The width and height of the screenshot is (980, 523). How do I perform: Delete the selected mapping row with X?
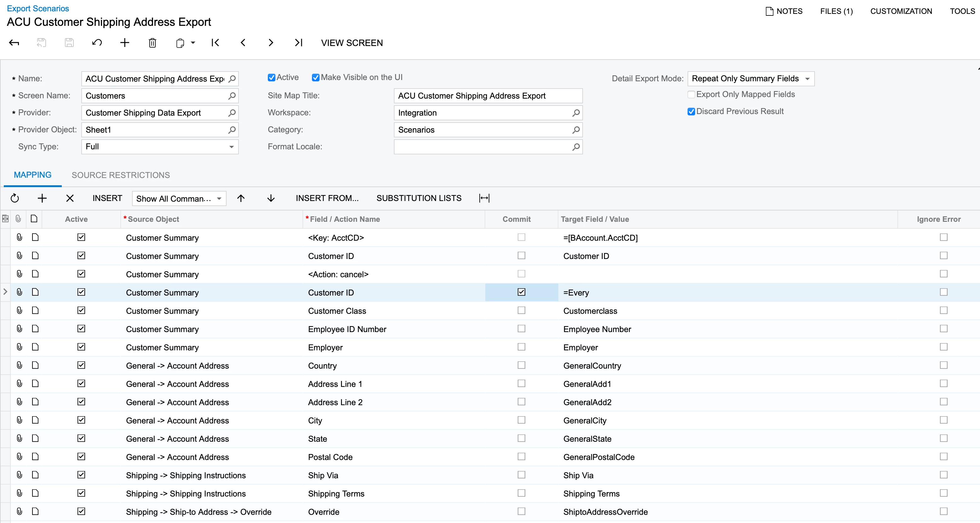[70, 198]
